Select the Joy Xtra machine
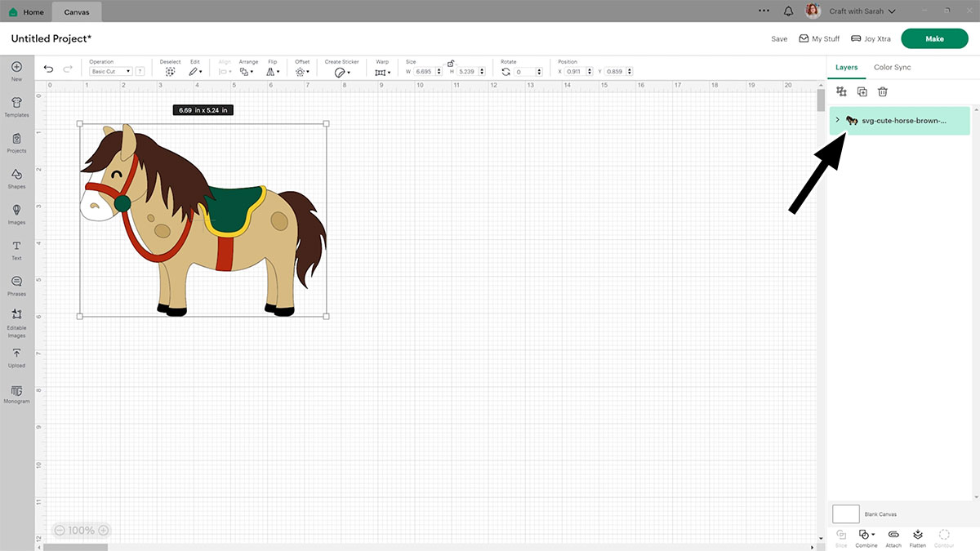The height and width of the screenshot is (551, 980). (x=871, y=38)
